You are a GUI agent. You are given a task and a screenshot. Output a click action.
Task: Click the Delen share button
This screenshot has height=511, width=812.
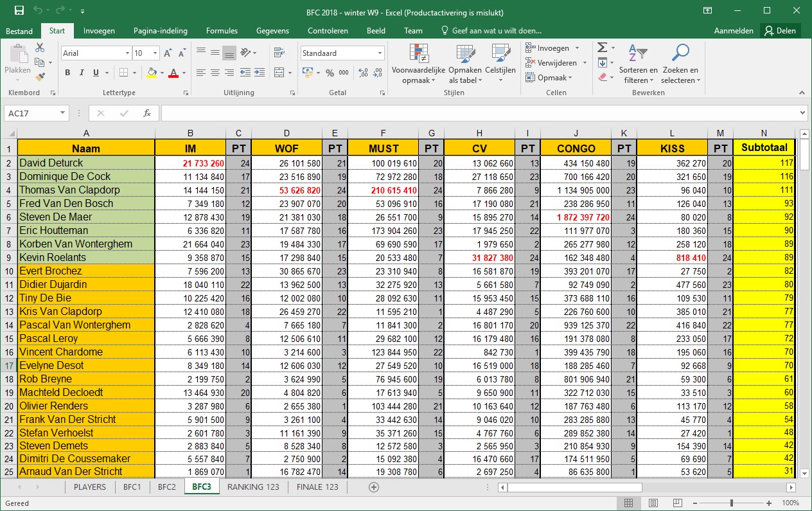tap(779, 31)
